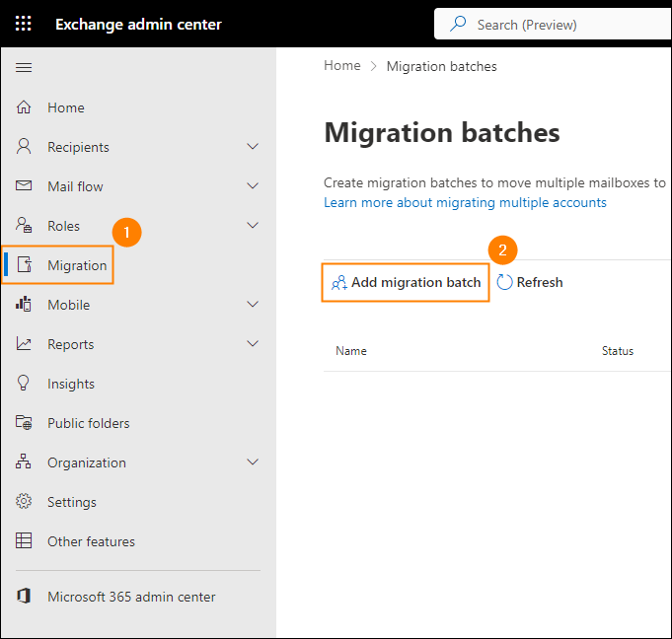Viewport: 672px width, 639px height.
Task: Open Learn more about migrating multiple accounts
Action: pos(465,202)
